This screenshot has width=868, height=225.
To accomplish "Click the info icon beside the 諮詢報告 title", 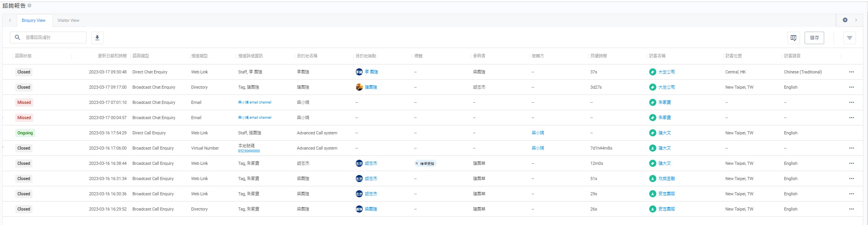I will click(x=29, y=5).
